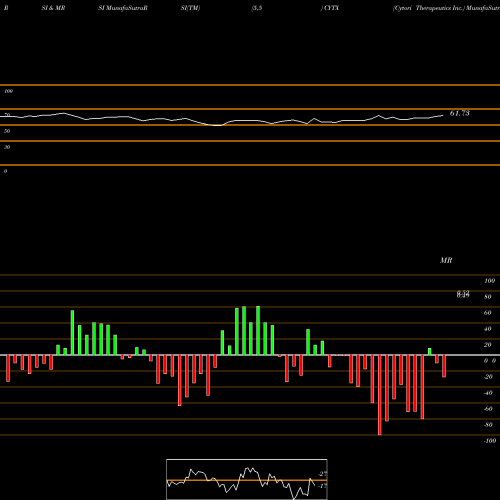The width and height of the screenshot is (500, 500).
Task: Click the last red bar on the MR chart
Action: [444, 366]
